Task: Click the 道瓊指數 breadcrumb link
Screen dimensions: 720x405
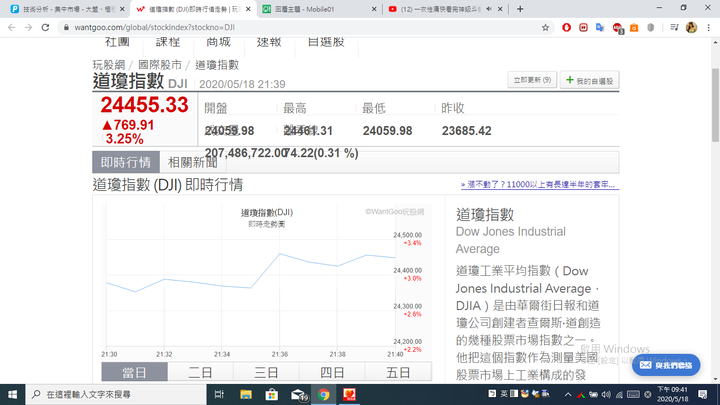Action: click(x=217, y=65)
